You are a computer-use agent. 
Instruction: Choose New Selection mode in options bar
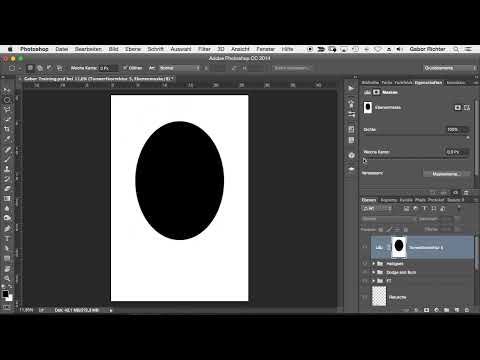click(x=30, y=68)
